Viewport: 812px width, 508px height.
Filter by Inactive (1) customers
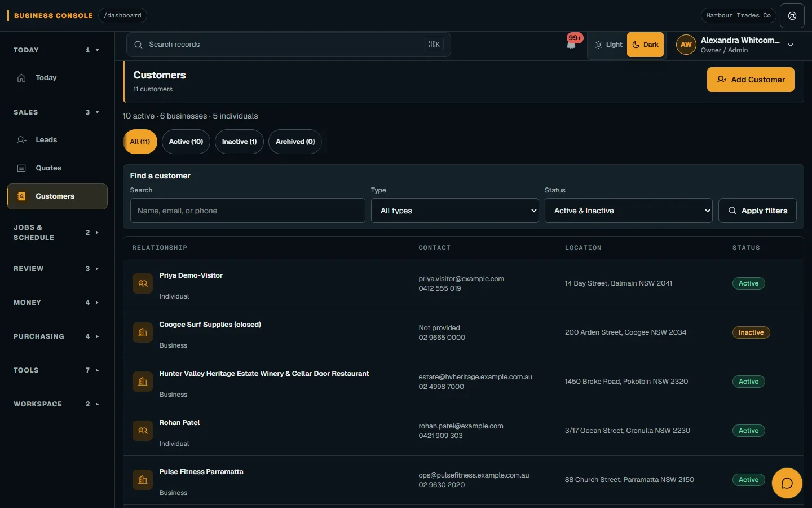pos(239,142)
